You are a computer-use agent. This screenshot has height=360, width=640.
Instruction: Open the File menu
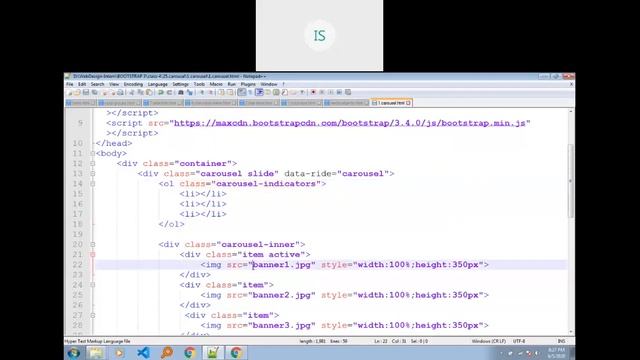point(70,84)
